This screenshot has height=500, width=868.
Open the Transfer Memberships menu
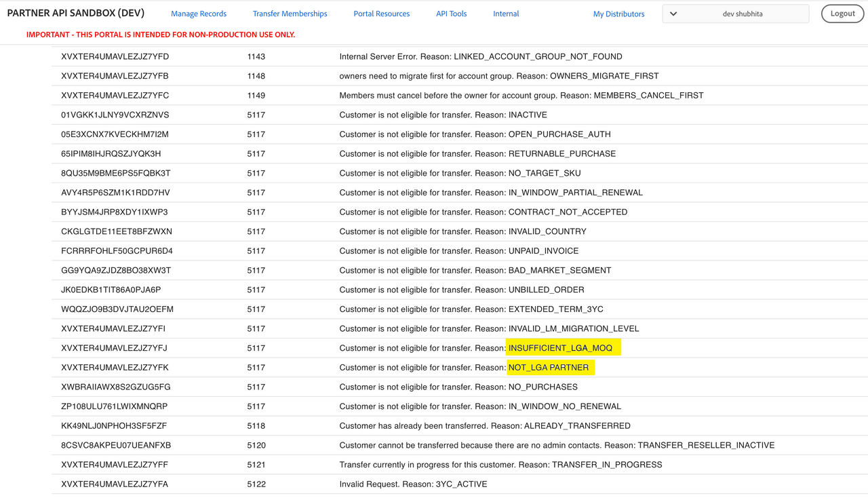tap(290, 14)
